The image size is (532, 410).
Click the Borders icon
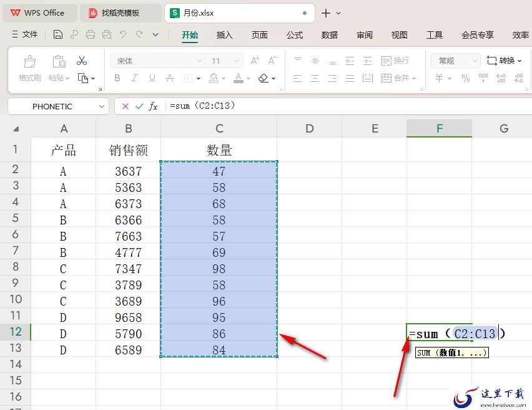point(188,79)
